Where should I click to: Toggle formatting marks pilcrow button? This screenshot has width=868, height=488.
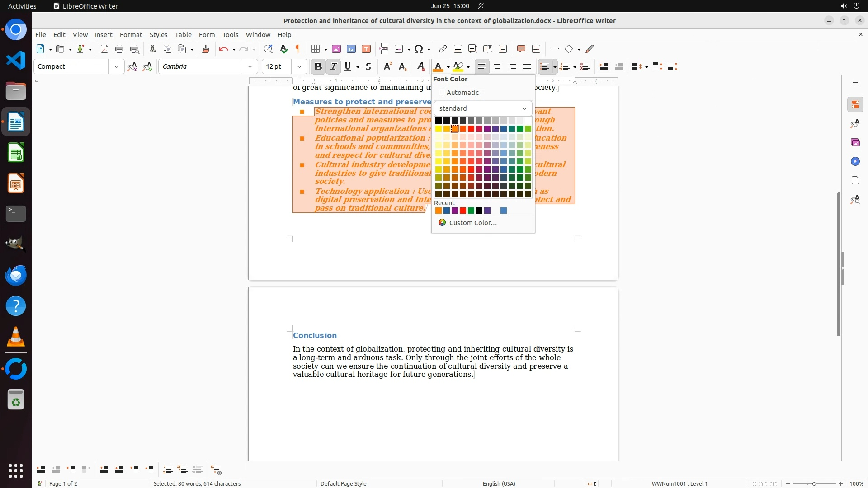[x=298, y=49]
